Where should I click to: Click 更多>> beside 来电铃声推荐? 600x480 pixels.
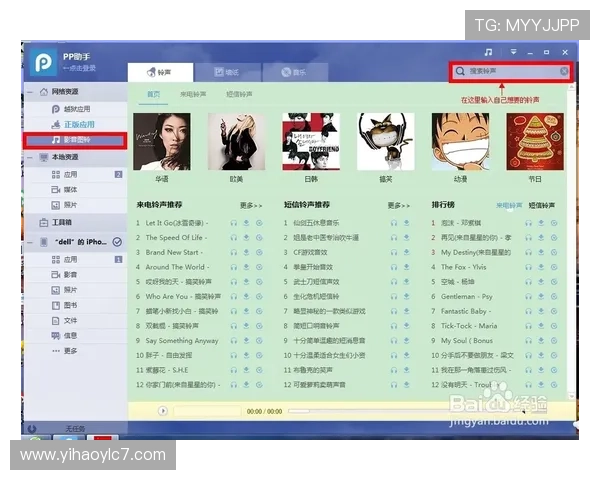pyautogui.click(x=251, y=205)
